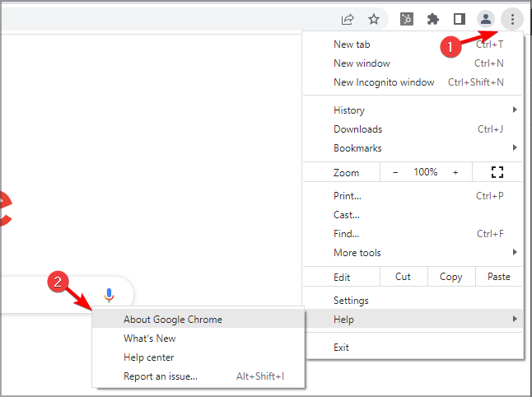
Task: Click the 100% zoom level value
Action: (x=426, y=172)
